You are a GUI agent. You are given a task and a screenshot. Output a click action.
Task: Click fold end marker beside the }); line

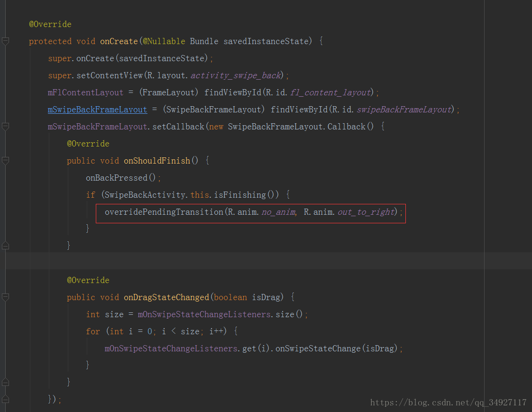[x=5, y=399]
